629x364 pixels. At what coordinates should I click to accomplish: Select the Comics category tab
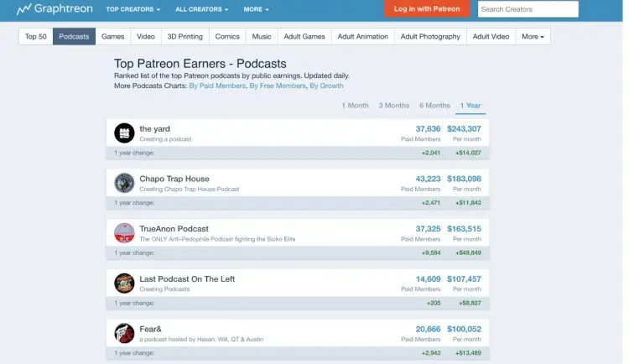227,37
